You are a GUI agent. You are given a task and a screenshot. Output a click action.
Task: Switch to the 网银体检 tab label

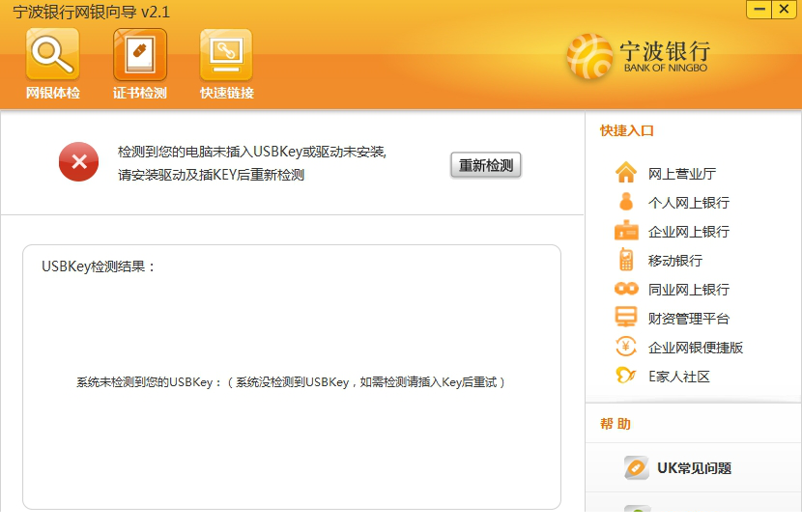[53, 93]
